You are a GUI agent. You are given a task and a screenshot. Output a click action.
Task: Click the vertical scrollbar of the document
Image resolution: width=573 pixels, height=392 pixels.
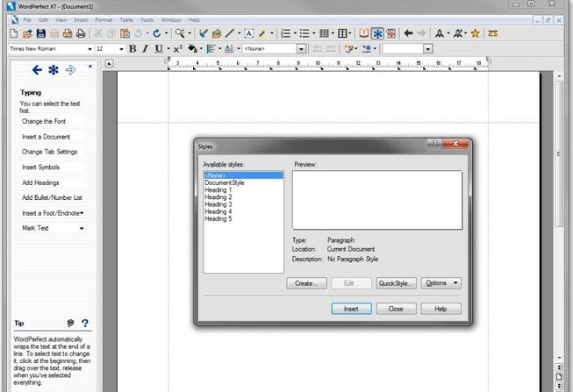pyautogui.click(x=559, y=153)
